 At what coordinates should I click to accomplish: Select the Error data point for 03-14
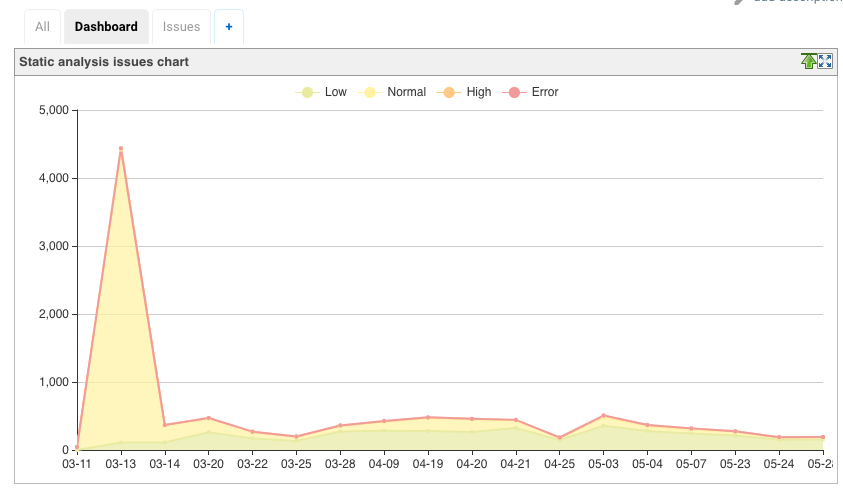(x=165, y=425)
